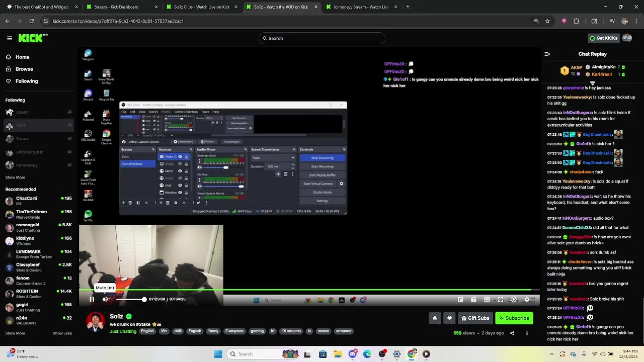
Task: Click the green Subscribe button
Action: pos(514,318)
